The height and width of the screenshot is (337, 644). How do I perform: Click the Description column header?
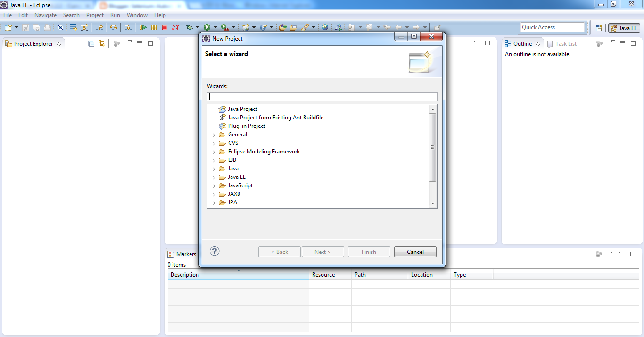[238, 274]
